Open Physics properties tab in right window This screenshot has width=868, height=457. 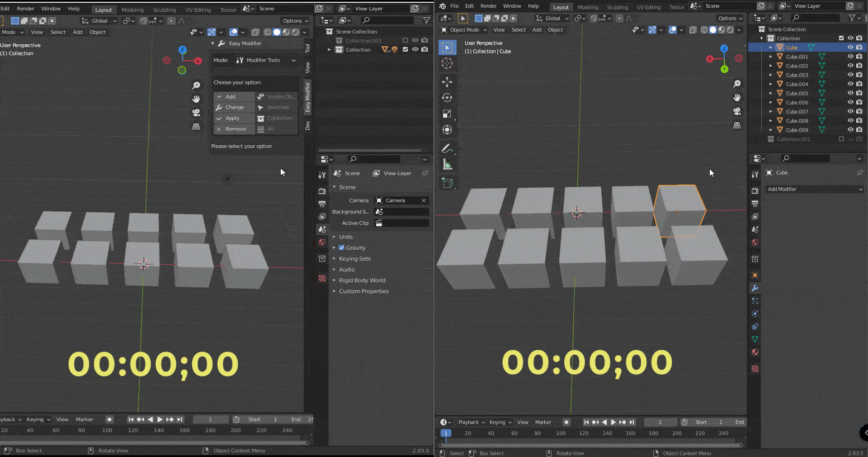point(755,314)
